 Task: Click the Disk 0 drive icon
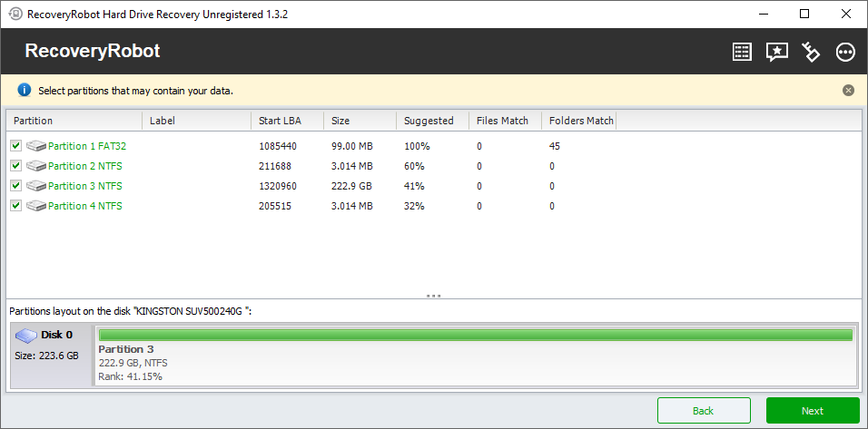pyautogui.click(x=27, y=335)
